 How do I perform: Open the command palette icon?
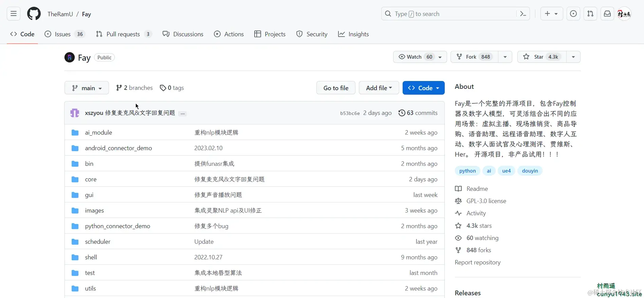tap(523, 14)
